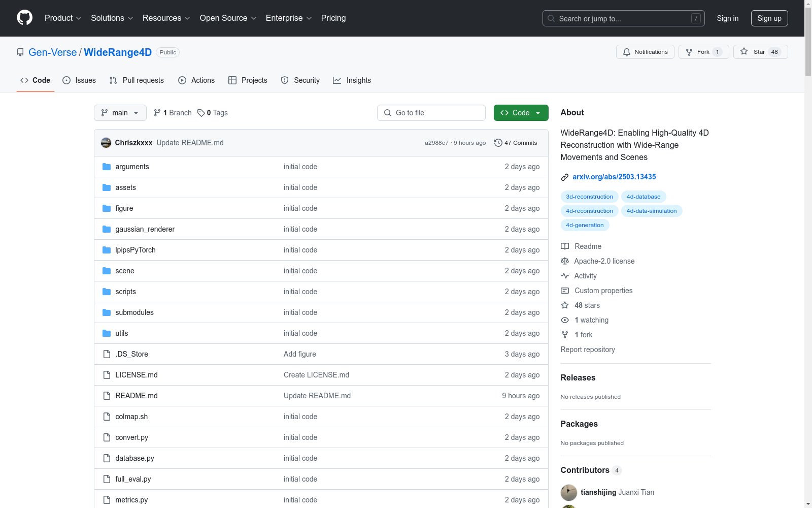Click the 4d-data-simulation topic tag
Image resolution: width=812 pixels, height=508 pixels.
coord(652,211)
